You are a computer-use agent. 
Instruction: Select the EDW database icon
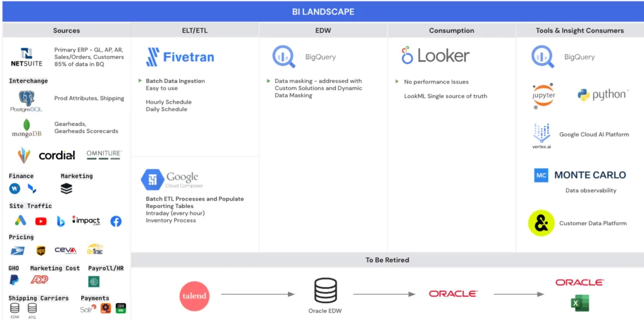[x=14, y=310]
